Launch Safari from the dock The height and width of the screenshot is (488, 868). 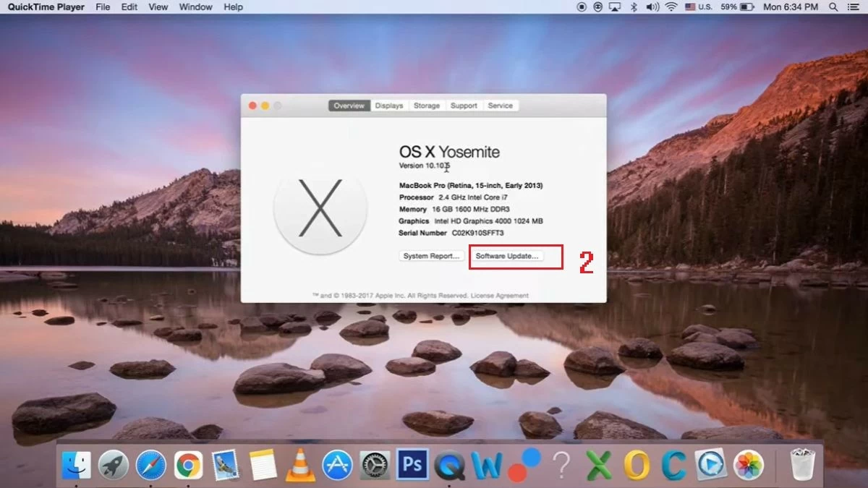151,465
